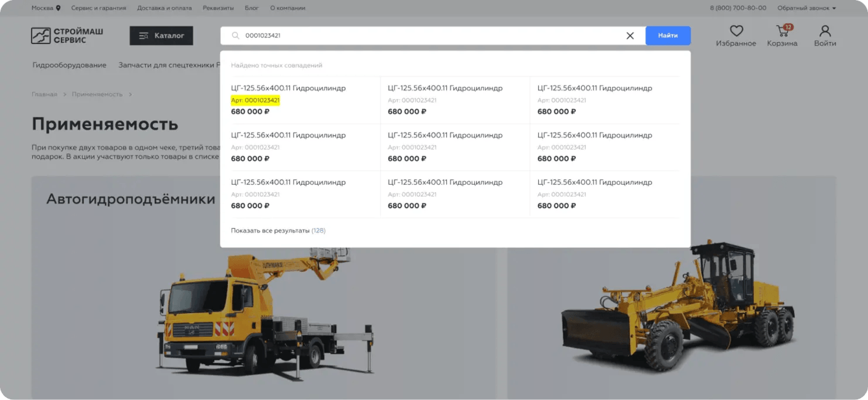The width and height of the screenshot is (868, 400).
Task: Open Доставка и оплата menu item
Action: (x=165, y=8)
